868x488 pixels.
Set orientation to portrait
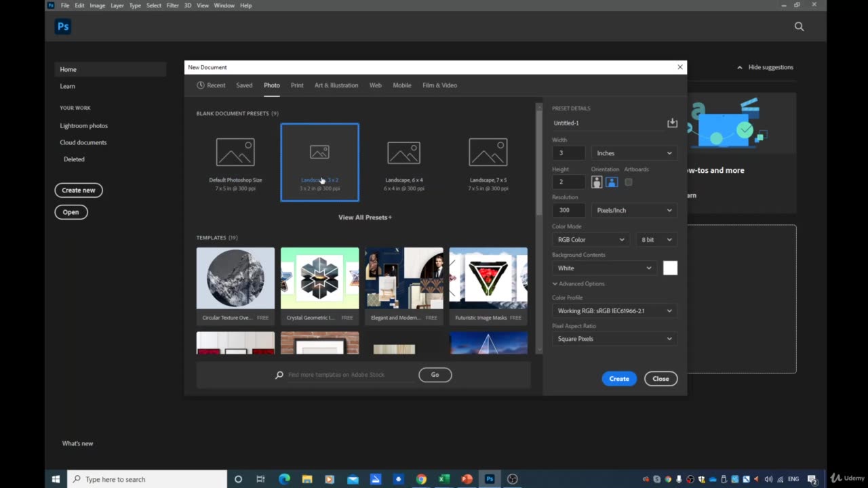[597, 182]
